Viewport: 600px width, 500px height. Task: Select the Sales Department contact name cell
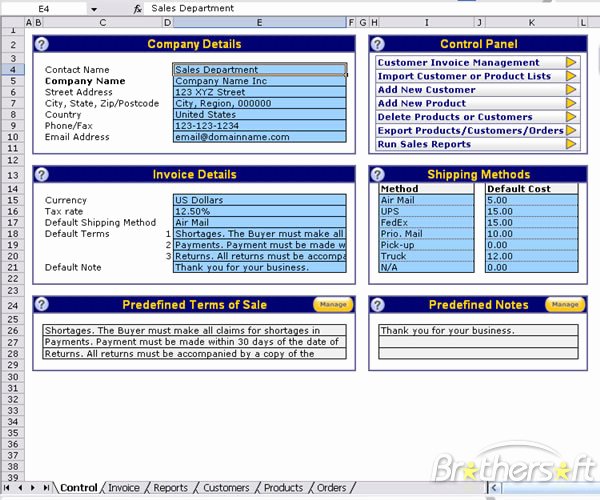(260, 70)
